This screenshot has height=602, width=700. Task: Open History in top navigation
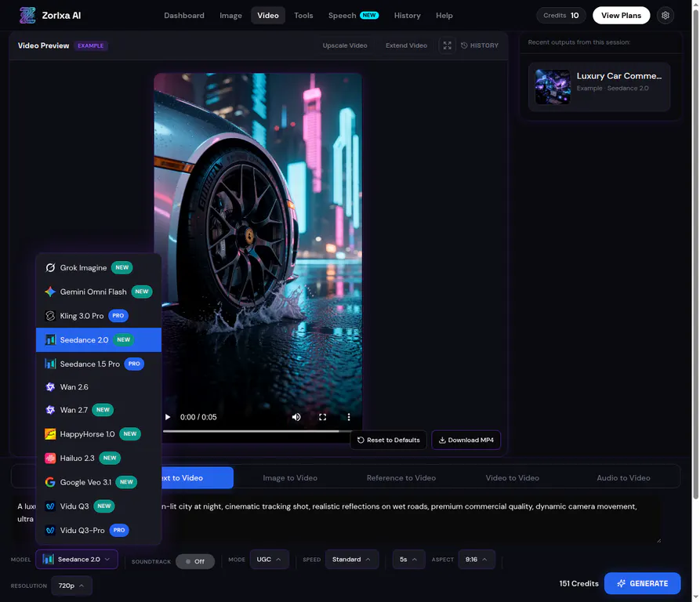coord(407,16)
